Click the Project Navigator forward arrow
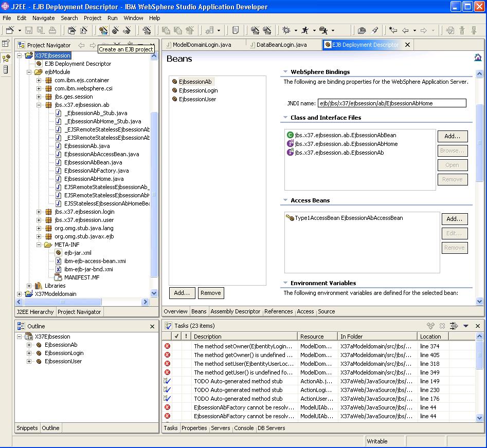This screenshot has height=448, width=487. (x=93, y=45)
